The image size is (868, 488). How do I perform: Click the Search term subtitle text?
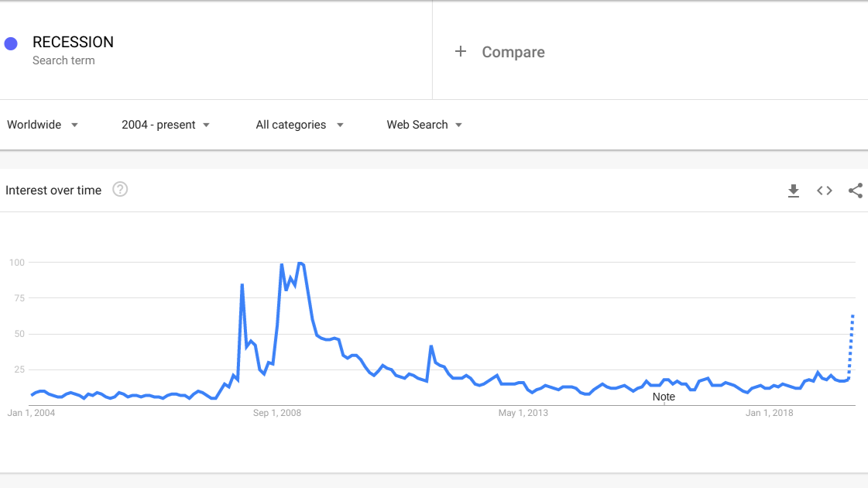point(63,60)
